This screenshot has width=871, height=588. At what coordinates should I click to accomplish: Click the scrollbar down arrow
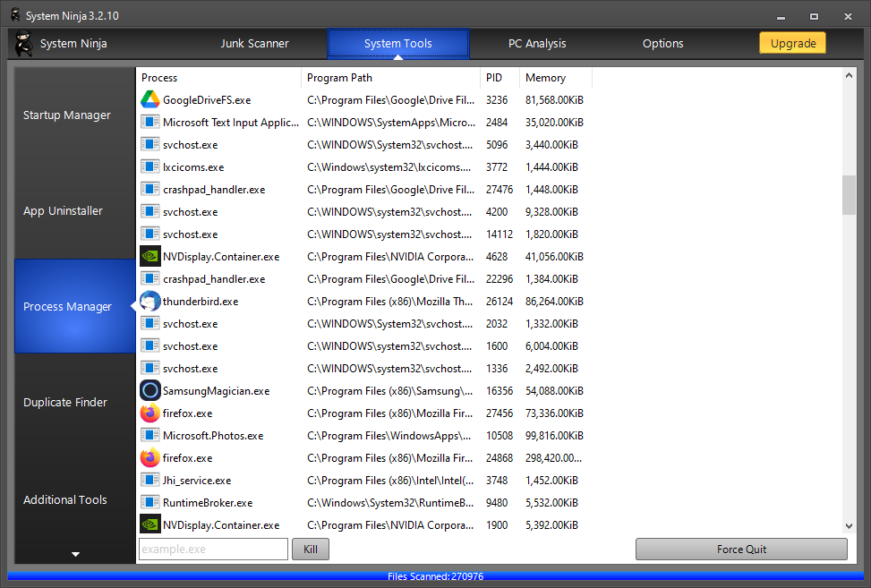(x=849, y=526)
